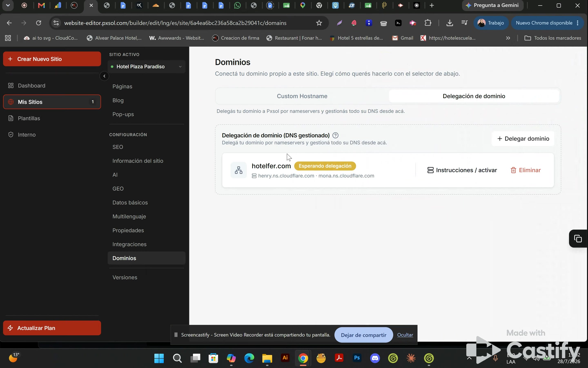Open Versiones in the sidebar
This screenshot has width=588, height=368.
[125, 277]
